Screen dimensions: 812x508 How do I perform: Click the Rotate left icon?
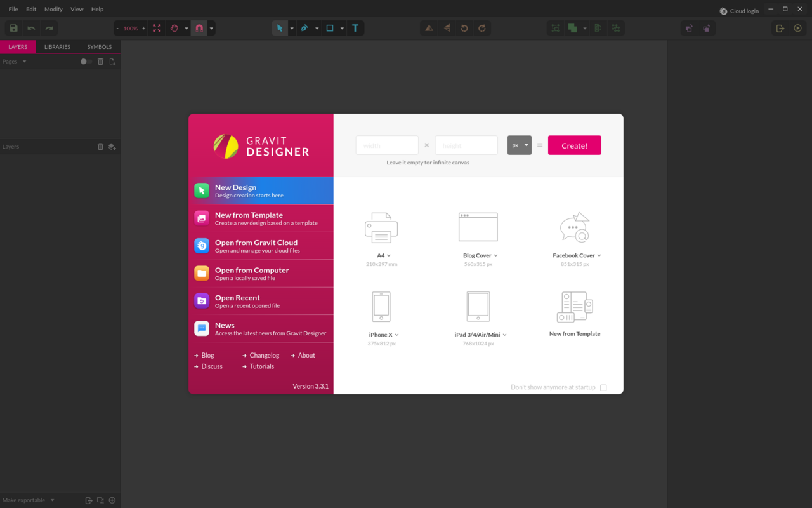464,29
